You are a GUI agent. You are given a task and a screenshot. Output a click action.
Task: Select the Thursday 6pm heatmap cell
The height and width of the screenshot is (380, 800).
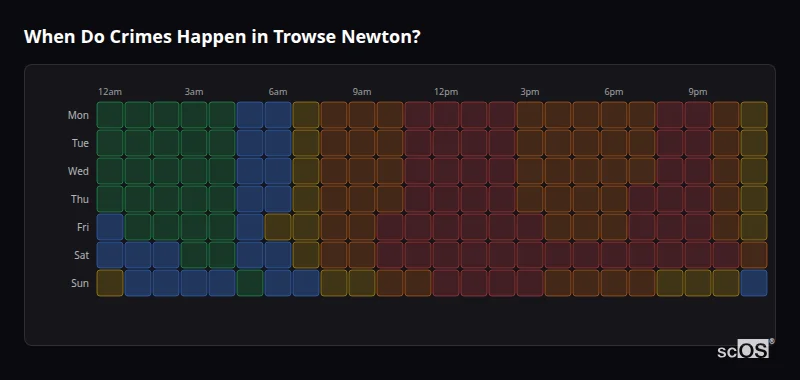[614, 199]
